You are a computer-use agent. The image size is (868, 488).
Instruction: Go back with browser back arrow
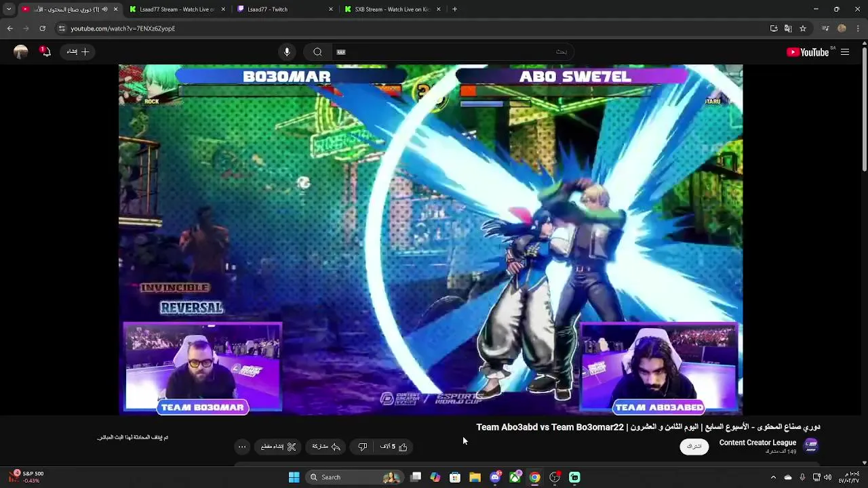coord(9,28)
